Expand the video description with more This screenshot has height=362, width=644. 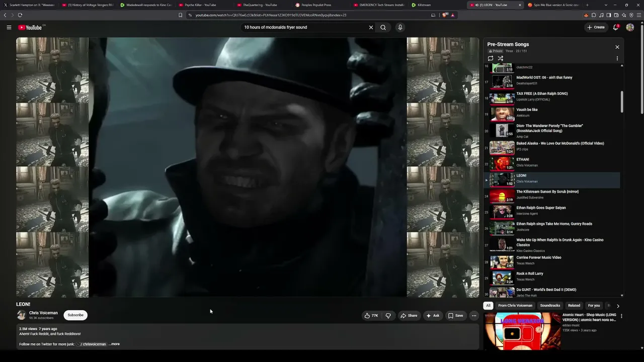coord(114,344)
